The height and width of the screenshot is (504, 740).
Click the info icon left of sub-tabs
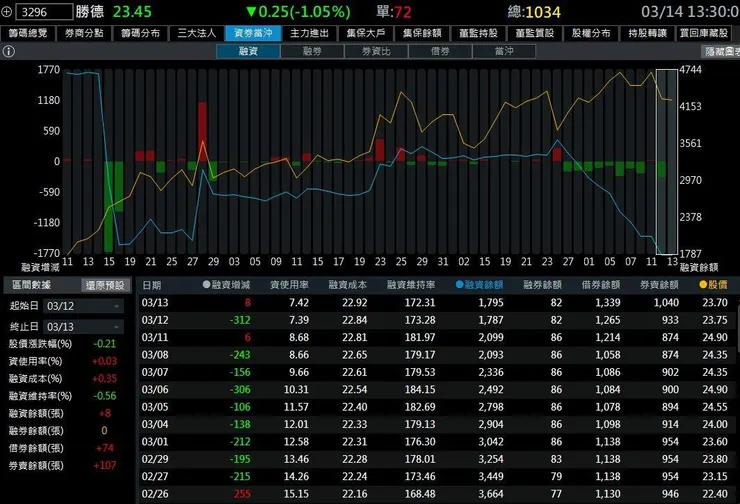click(8, 51)
